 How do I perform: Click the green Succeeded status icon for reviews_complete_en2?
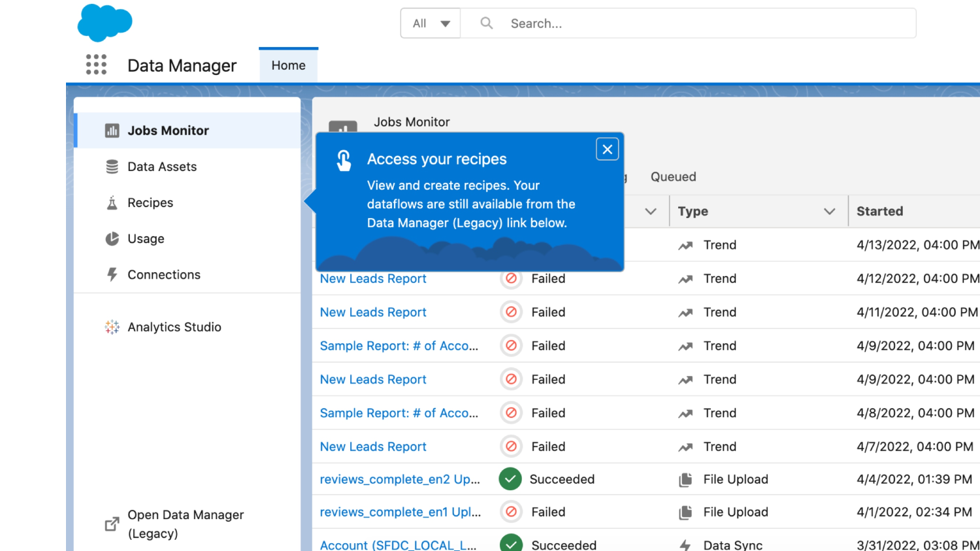(x=510, y=479)
